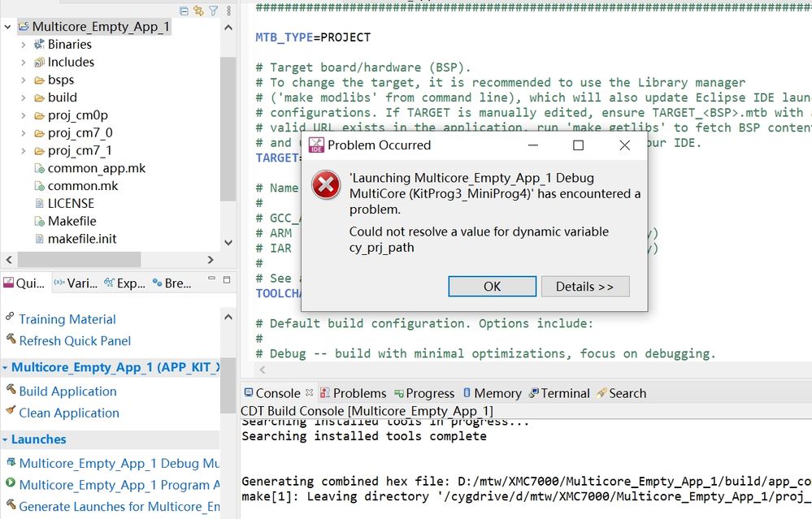Viewport: 812px width, 519px height.
Task: Click the green Program launch icon
Action: coord(11,484)
